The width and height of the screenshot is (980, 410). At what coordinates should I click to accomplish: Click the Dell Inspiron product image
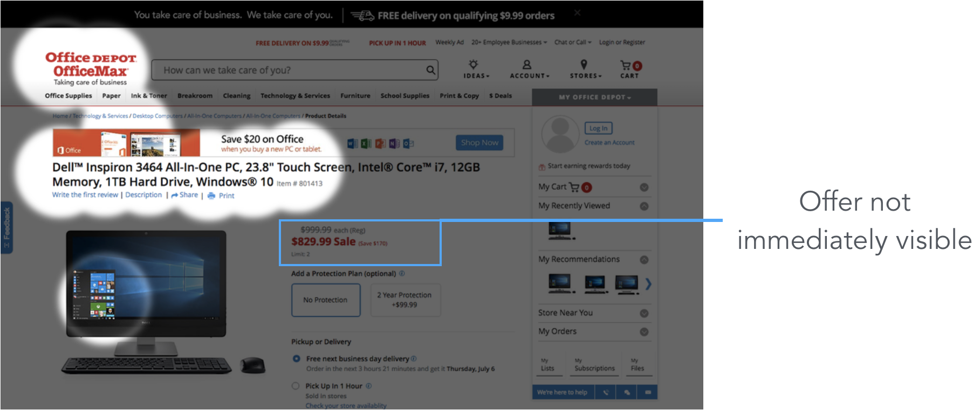click(x=163, y=302)
